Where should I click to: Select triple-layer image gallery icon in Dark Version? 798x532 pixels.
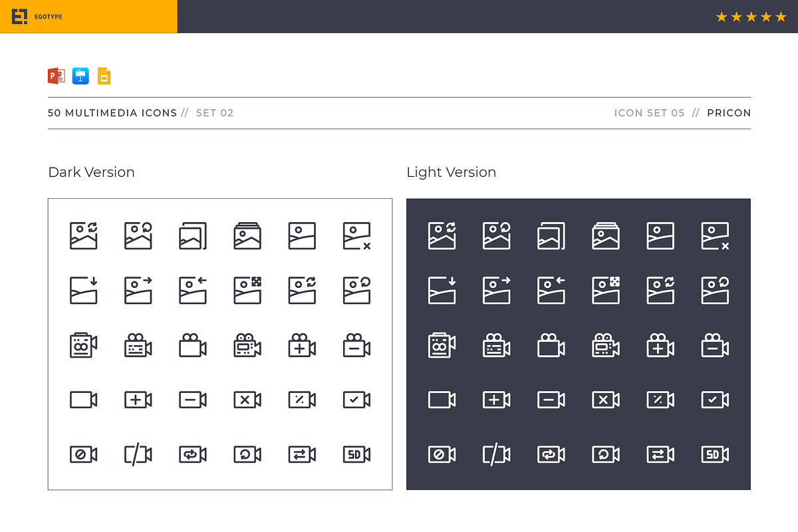[x=247, y=236]
